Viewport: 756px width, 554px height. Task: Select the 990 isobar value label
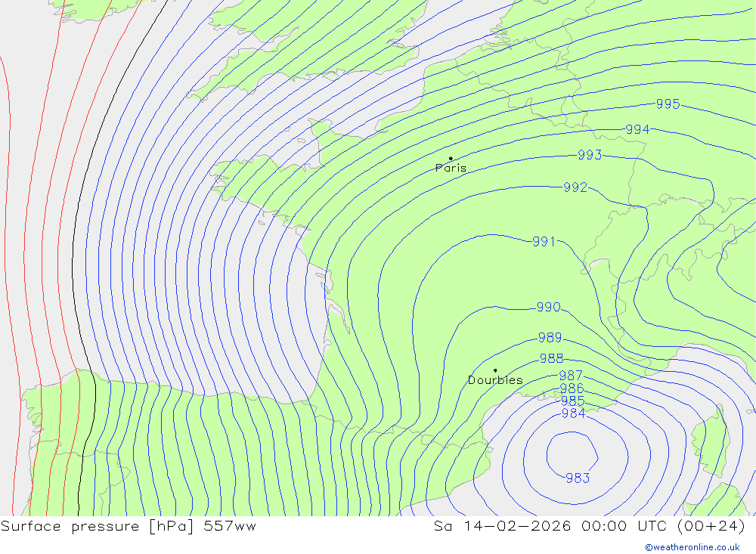tap(548, 307)
